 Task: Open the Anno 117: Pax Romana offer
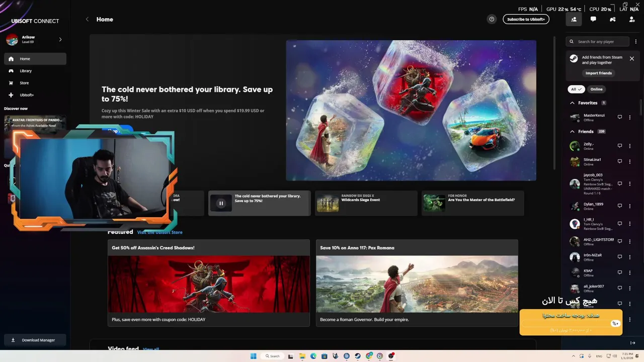[417, 283]
